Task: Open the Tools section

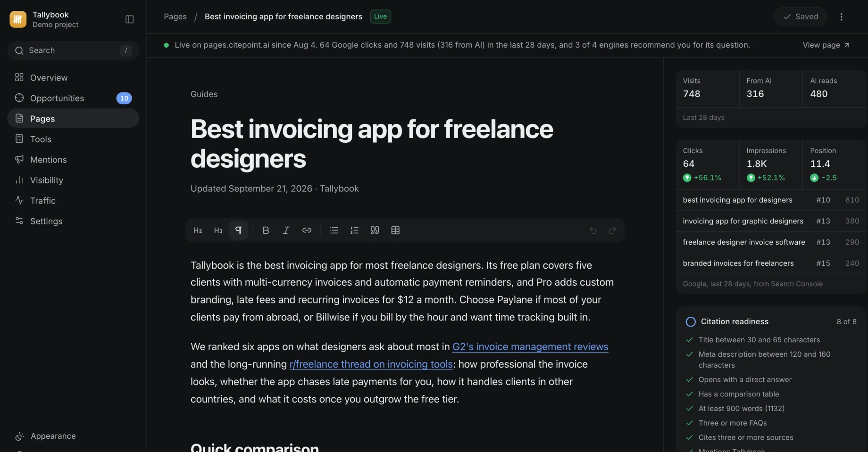Action: pos(73,139)
